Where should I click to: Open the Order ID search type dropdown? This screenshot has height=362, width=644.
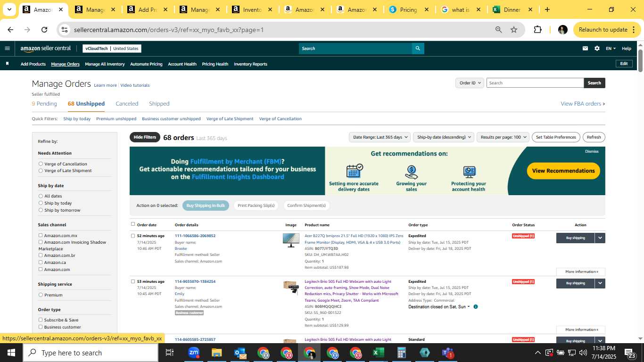(470, 83)
